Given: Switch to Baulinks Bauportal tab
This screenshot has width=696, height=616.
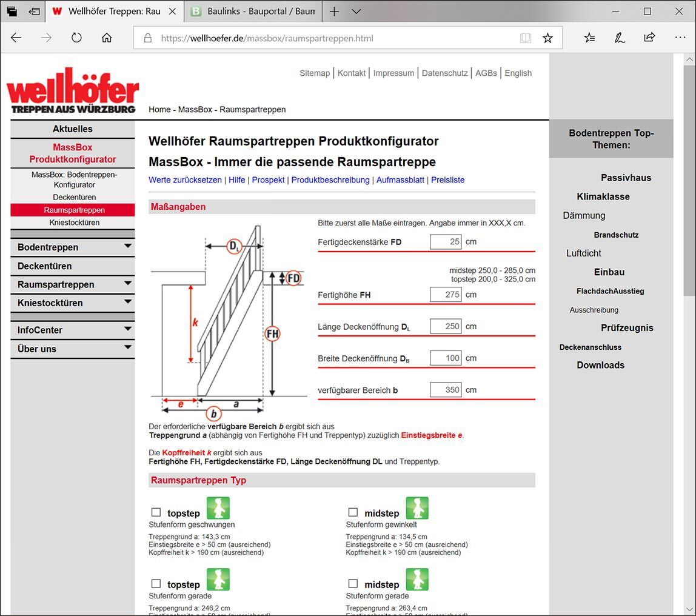Looking at the screenshot, I should [x=253, y=12].
